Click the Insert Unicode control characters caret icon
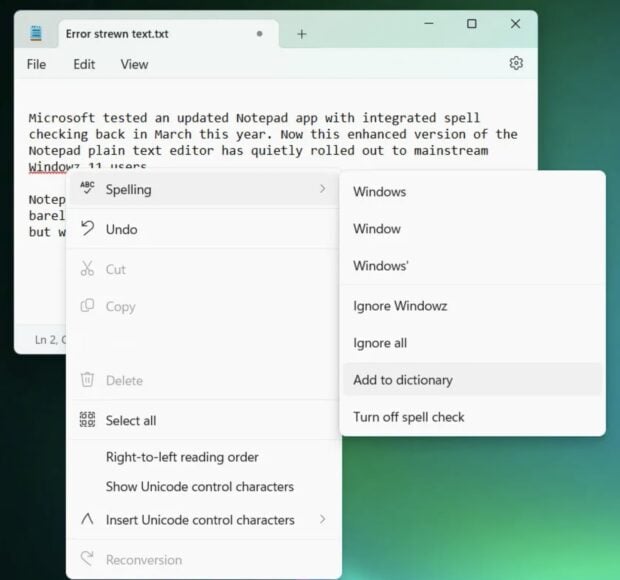Image resolution: width=620 pixels, height=580 pixels. point(87,519)
